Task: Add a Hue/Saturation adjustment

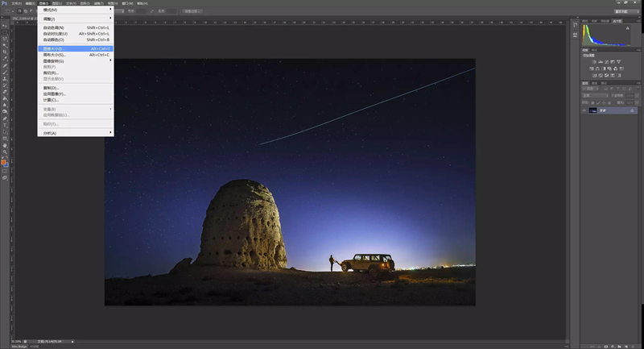Action: [592, 69]
